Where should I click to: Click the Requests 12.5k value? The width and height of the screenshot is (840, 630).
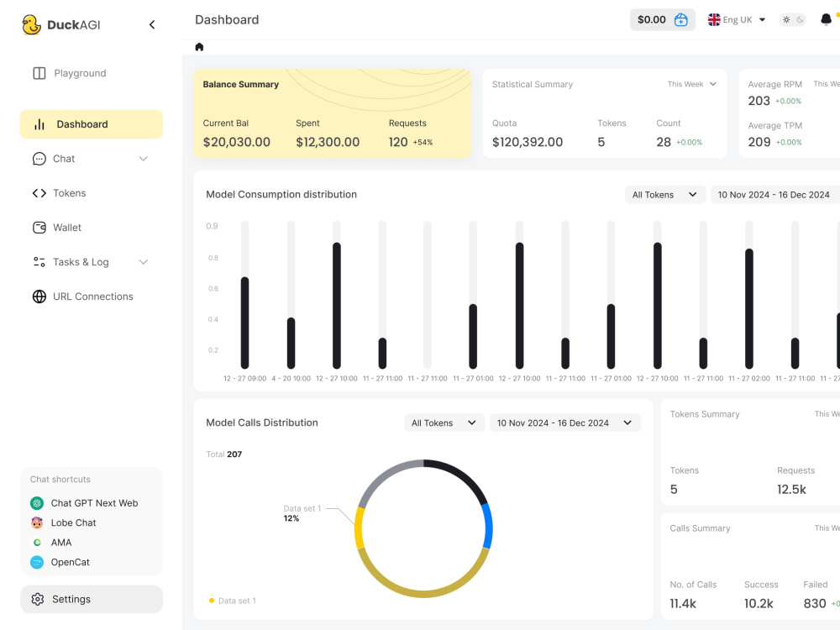point(791,489)
